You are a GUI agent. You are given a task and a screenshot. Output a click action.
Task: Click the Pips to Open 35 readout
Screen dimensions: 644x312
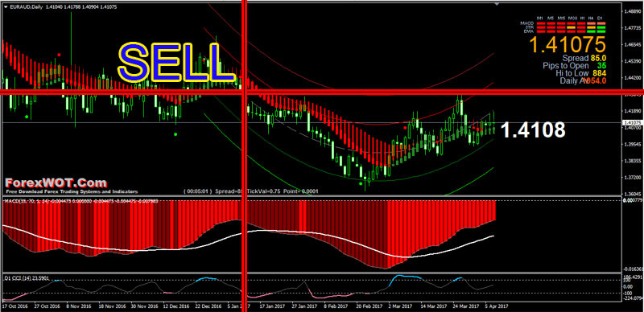[x=574, y=66]
